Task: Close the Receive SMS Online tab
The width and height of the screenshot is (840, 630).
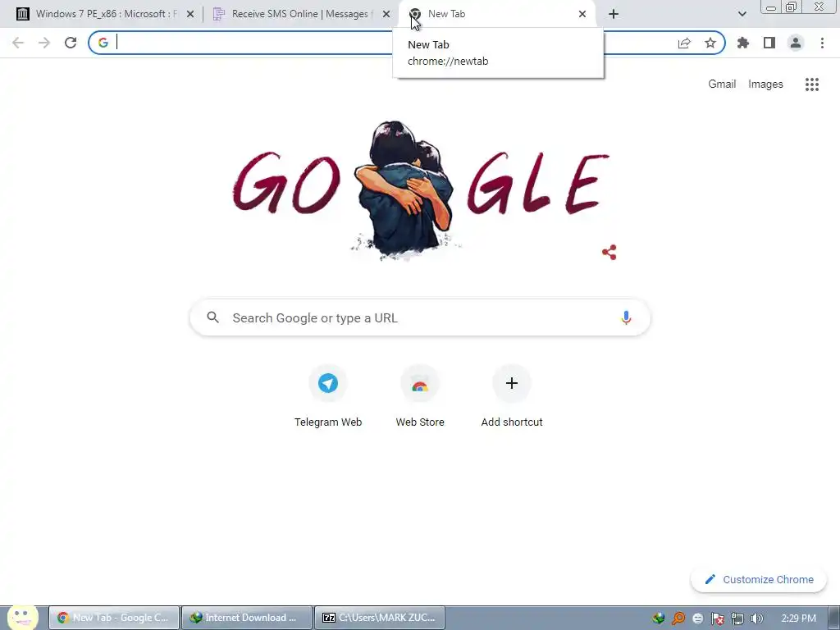Action: [386, 15]
